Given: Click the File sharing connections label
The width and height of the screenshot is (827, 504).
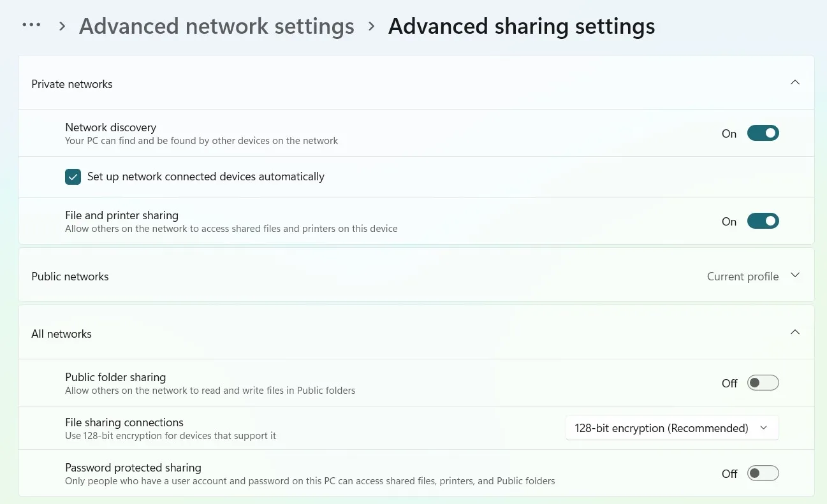Looking at the screenshot, I should pos(124,422).
